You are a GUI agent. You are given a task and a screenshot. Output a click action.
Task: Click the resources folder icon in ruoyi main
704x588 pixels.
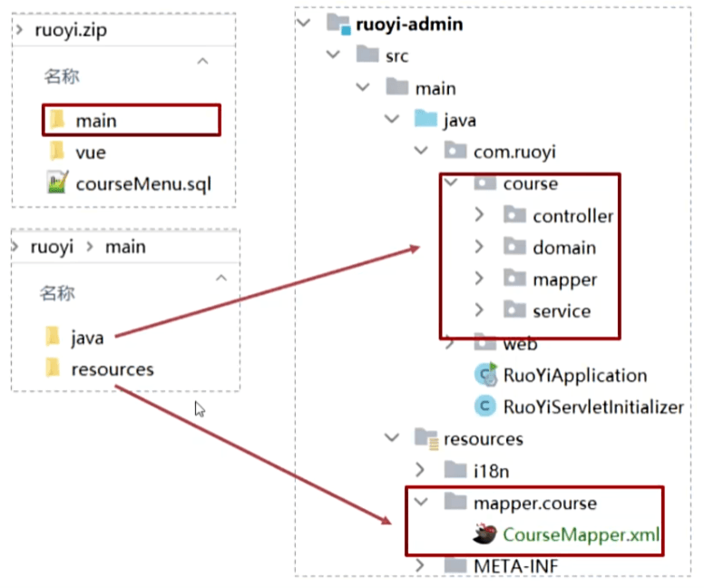(53, 367)
